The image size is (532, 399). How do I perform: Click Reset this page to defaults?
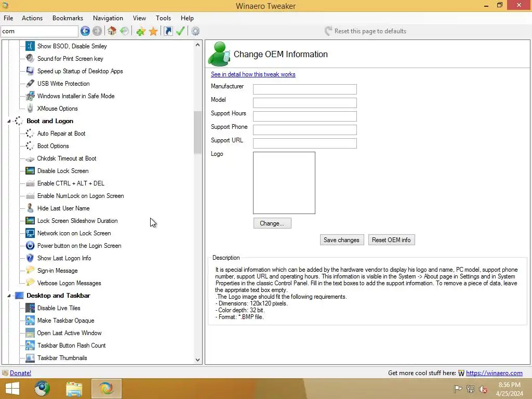click(x=365, y=31)
